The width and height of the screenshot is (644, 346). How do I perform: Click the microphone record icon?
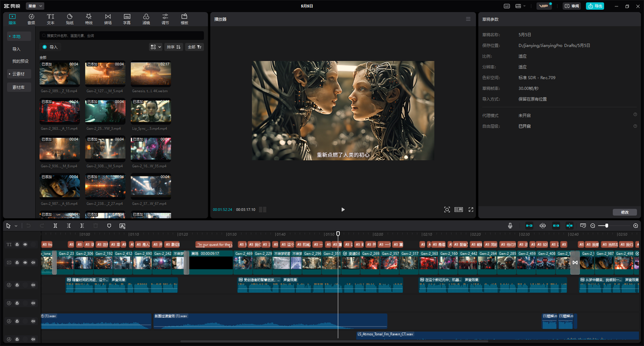click(510, 225)
